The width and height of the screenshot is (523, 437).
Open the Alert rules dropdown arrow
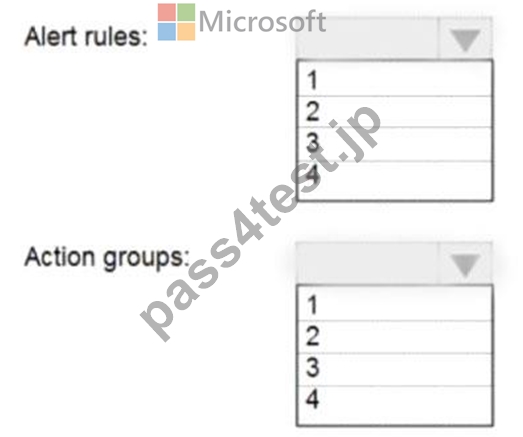tap(465, 38)
